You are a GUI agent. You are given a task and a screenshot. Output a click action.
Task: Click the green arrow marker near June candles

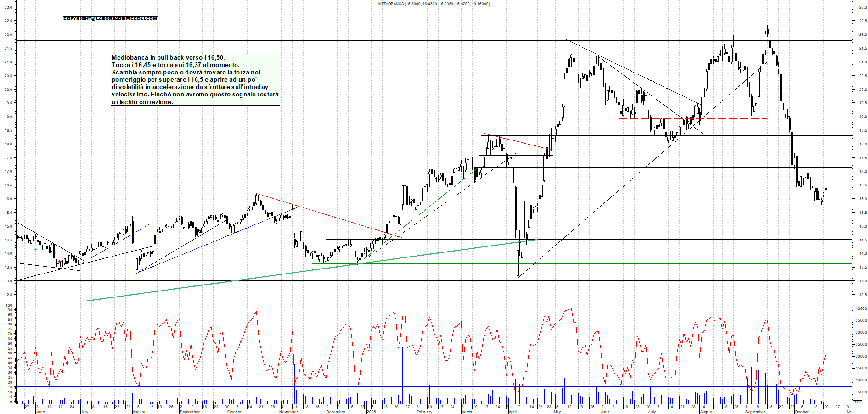click(35, 249)
